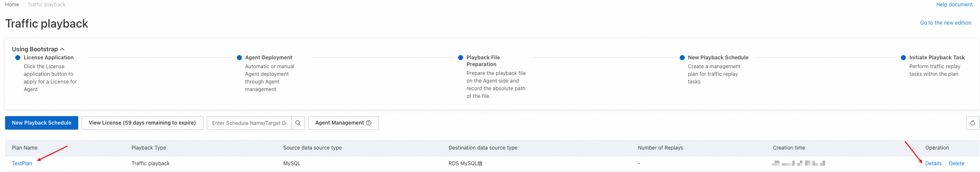The height and width of the screenshot is (172, 980).
Task: Open the TestPlan plan link
Action: coord(22,164)
